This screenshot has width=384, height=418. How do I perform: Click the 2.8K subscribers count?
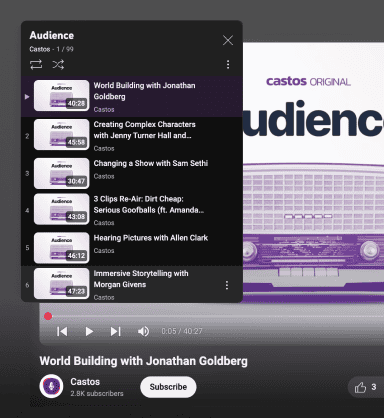click(97, 394)
